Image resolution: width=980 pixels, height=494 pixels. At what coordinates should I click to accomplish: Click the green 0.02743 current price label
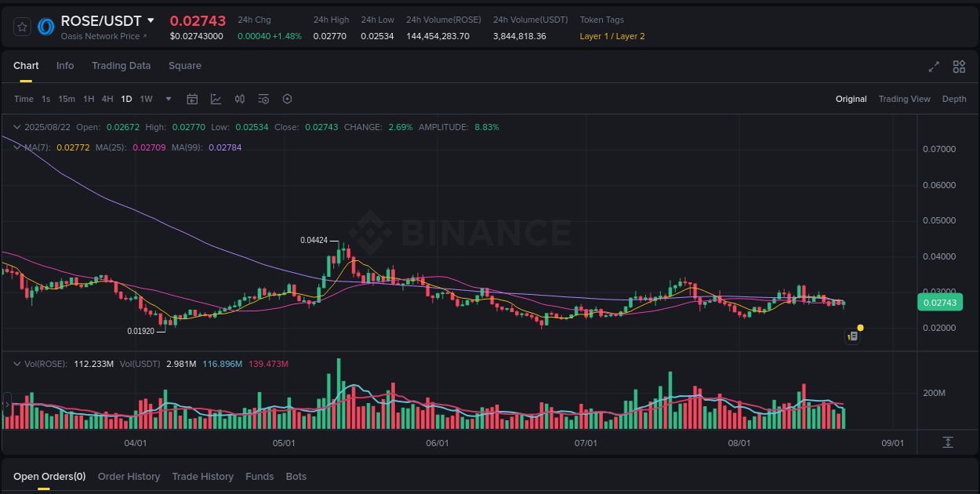click(x=939, y=302)
